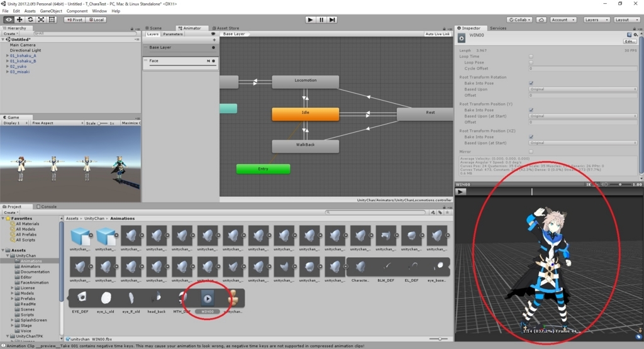Toggle Root Transform Position (Y) Bake Into Pose
The image size is (644, 349).
(x=531, y=110)
